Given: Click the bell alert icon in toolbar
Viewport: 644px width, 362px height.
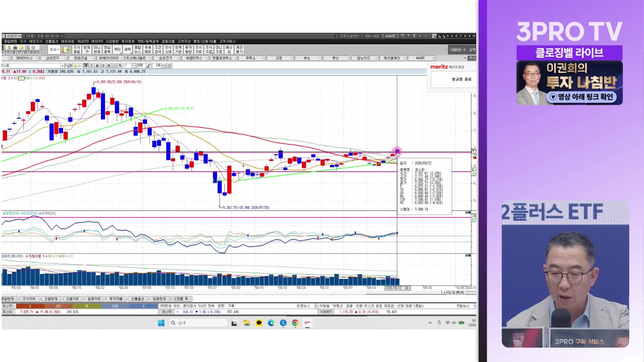Looking at the screenshot, I should (x=9, y=48).
